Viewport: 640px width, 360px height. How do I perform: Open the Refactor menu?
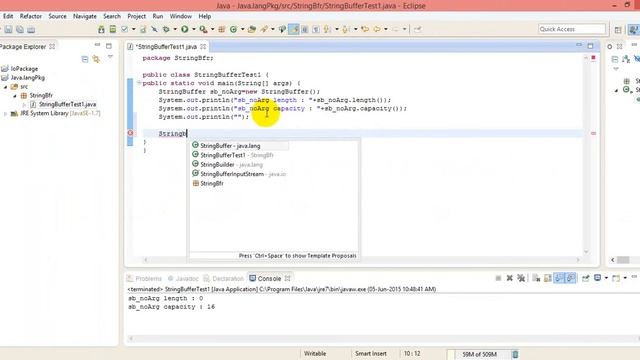point(31,16)
